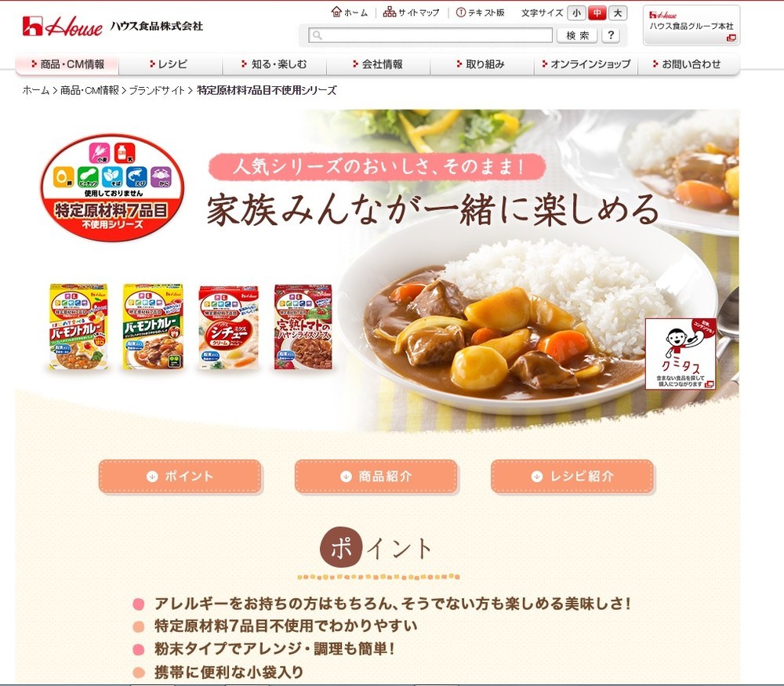Click the House logo in the header
Screen dimensions: 784x686
(63, 26)
